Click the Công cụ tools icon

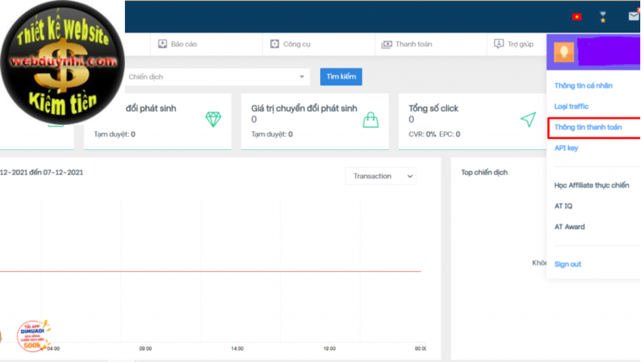tap(274, 44)
